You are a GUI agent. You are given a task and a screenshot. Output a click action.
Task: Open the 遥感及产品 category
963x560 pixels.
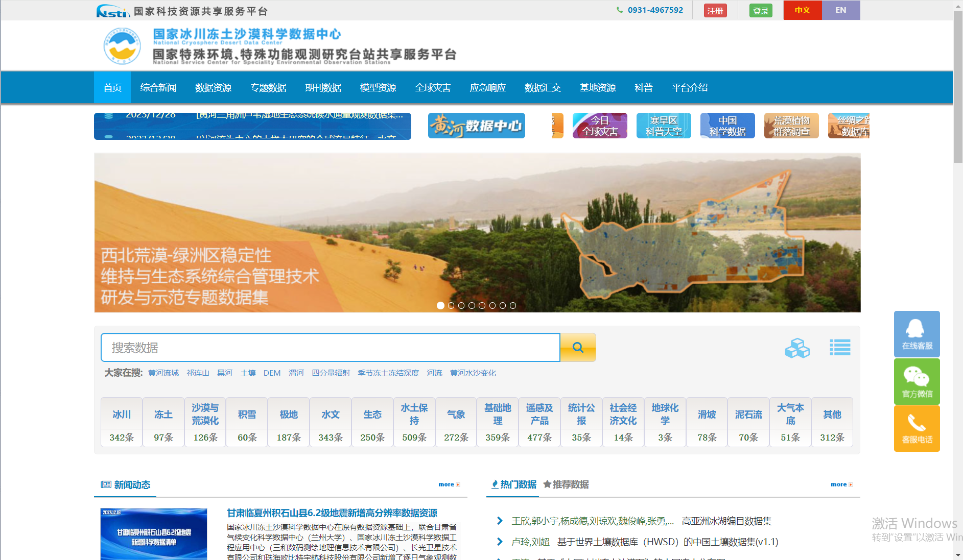(x=539, y=422)
